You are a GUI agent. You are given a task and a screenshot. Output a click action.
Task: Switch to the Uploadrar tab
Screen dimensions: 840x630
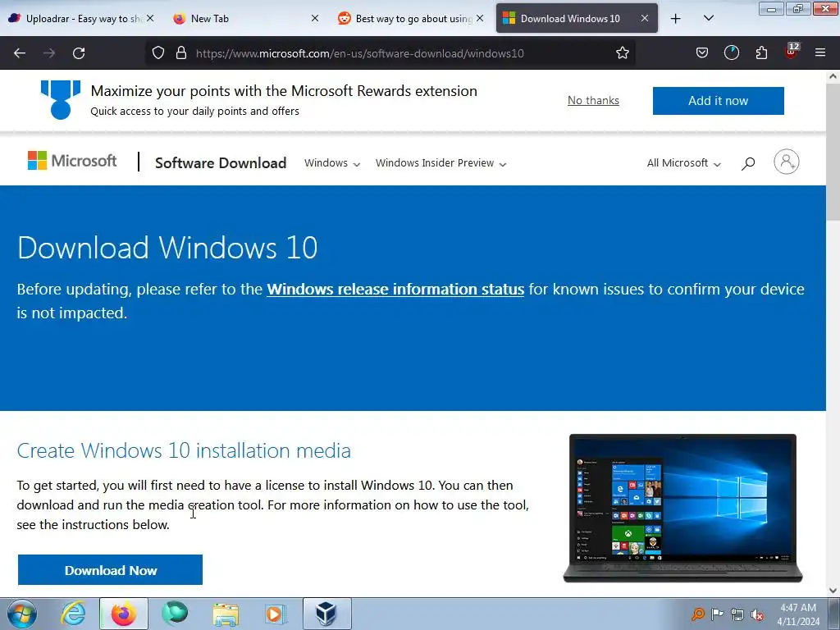[x=75, y=19]
